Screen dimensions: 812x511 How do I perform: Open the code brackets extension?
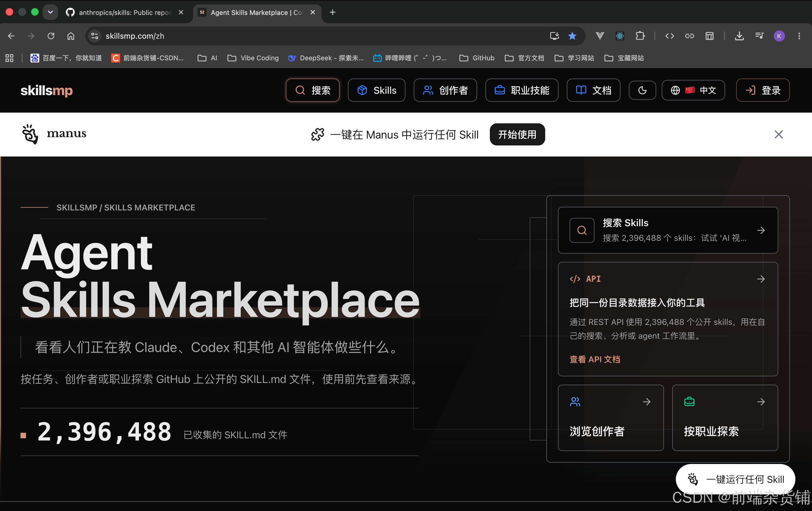pos(670,36)
